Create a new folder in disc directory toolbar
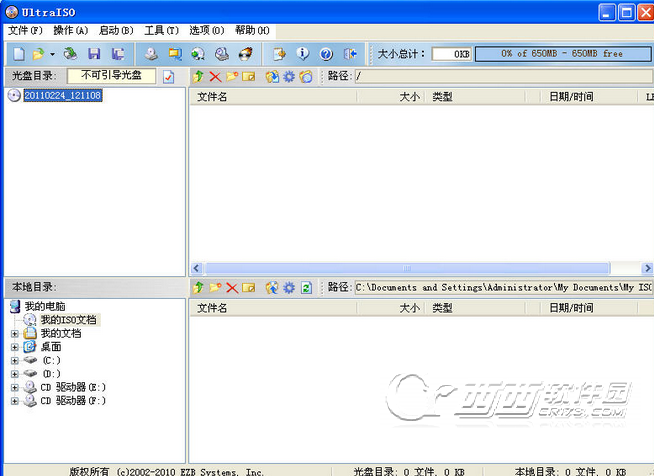The width and height of the screenshot is (654, 476). point(232,76)
